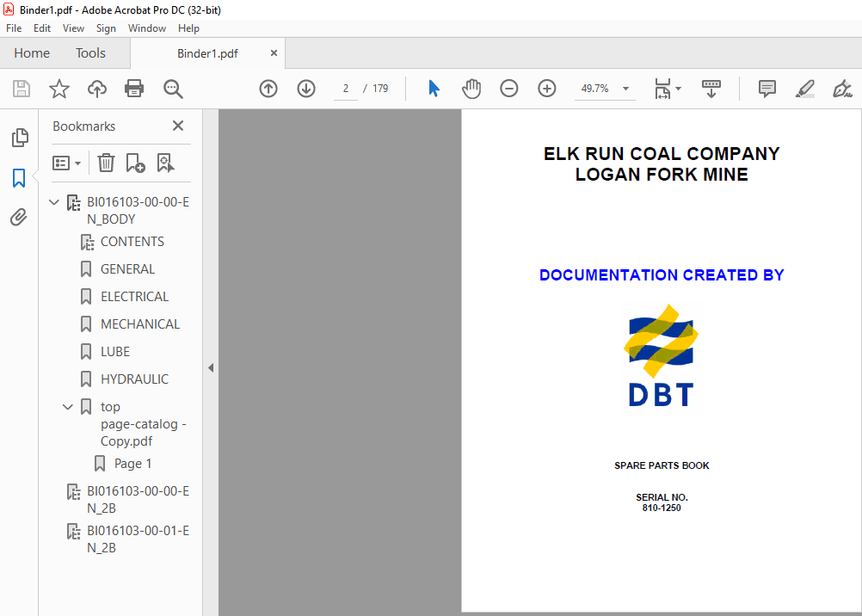
Task: Delete selected bookmark with trash icon
Action: (106, 163)
